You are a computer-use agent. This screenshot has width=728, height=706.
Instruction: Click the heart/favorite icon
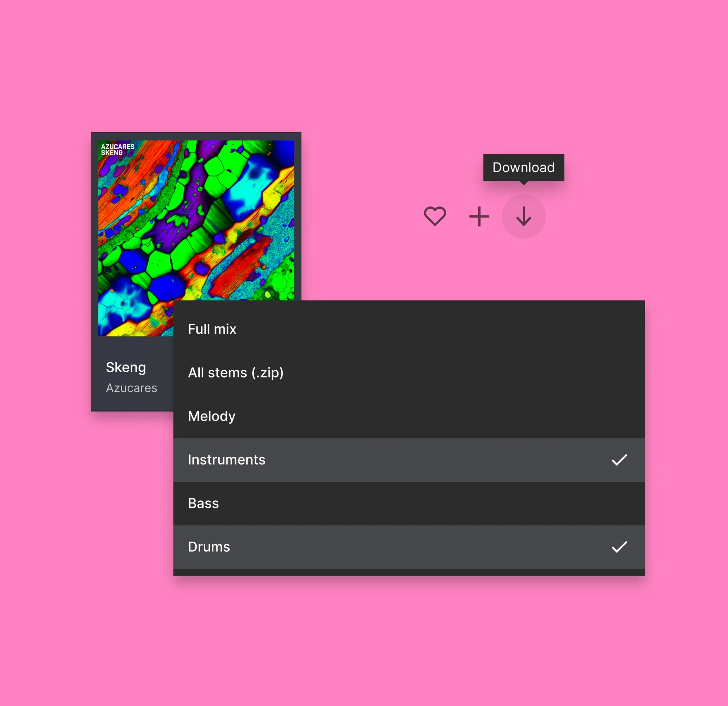435,217
